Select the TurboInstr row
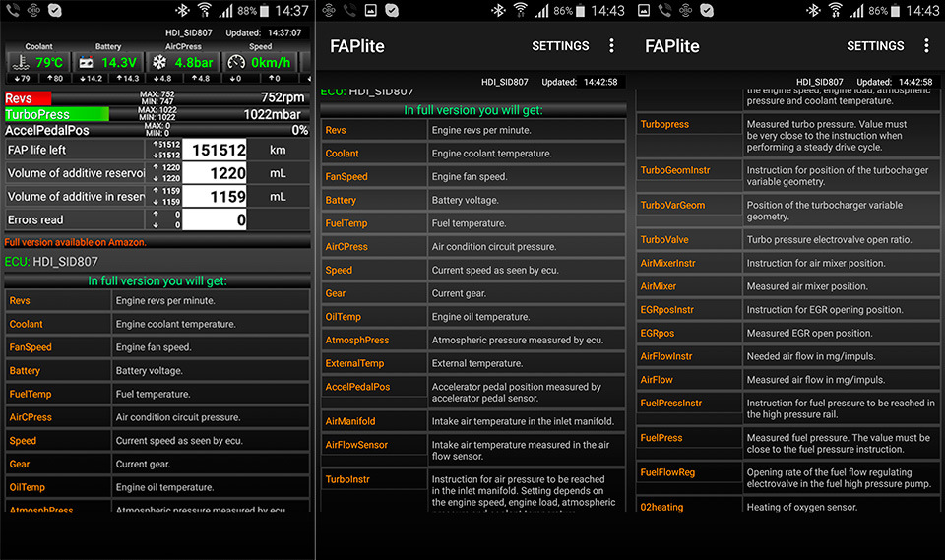Viewport: 945px width, 560px height. 473,490
